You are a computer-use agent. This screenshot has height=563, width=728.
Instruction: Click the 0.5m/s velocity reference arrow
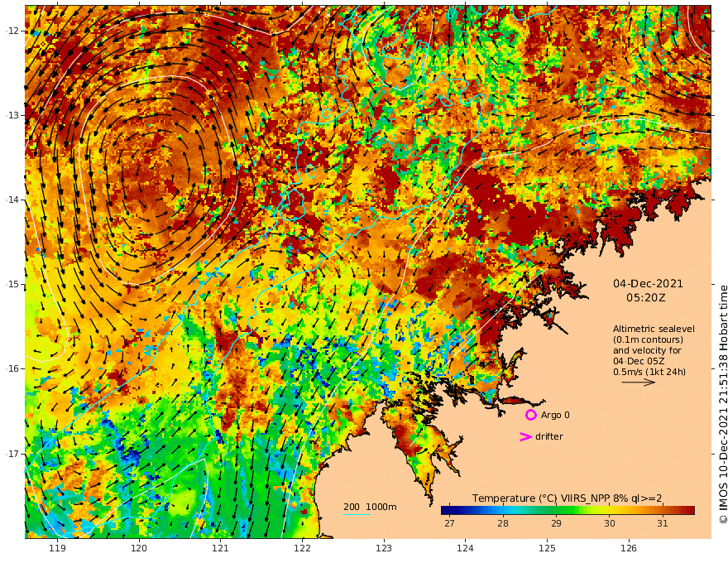pyautogui.click(x=639, y=383)
